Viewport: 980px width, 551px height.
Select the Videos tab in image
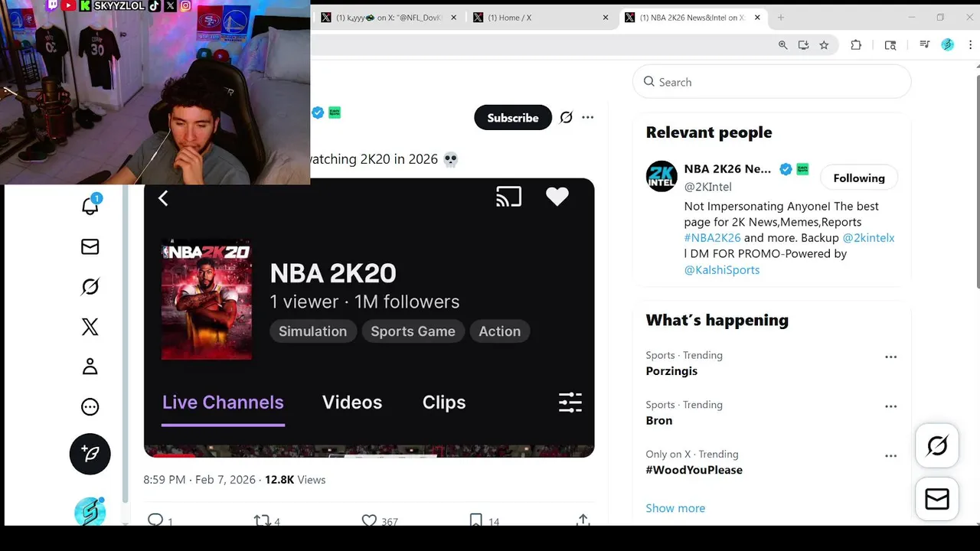[352, 403]
